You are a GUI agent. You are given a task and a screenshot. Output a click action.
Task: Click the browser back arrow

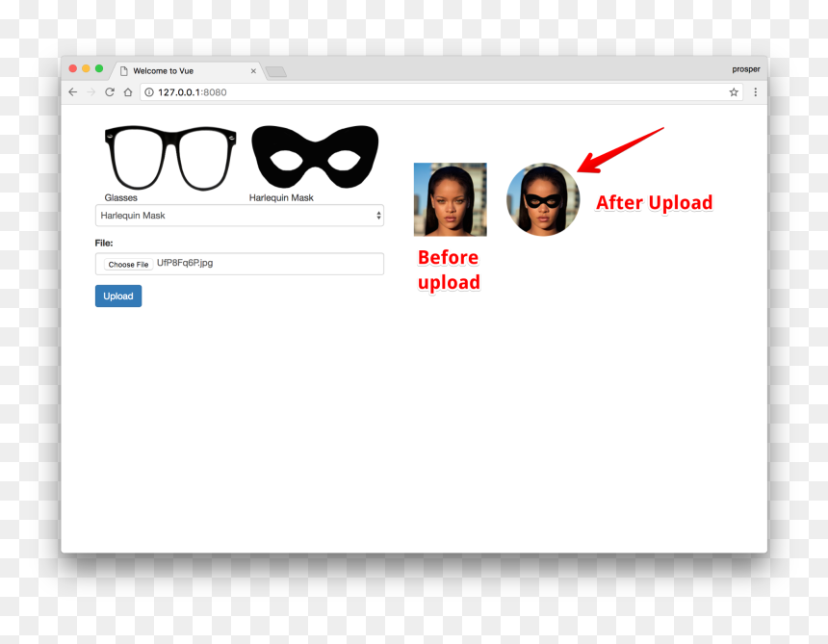73,92
